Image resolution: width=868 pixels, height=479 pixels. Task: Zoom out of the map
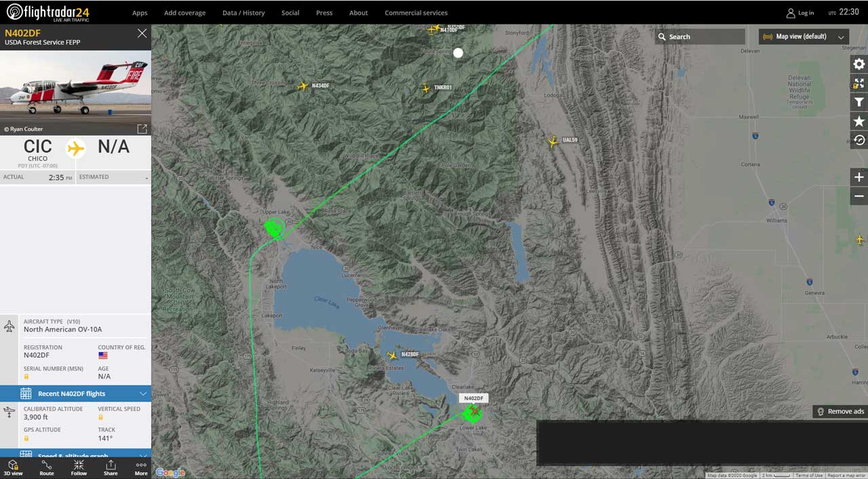[x=859, y=196]
